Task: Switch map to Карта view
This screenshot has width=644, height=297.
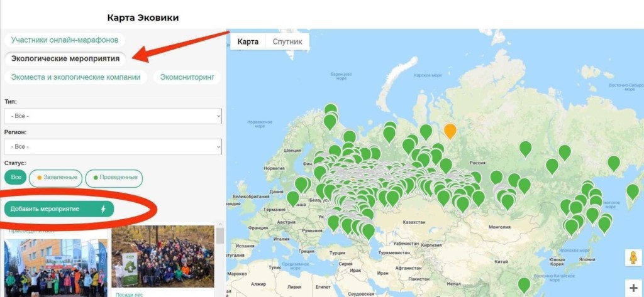Action: (248, 41)
